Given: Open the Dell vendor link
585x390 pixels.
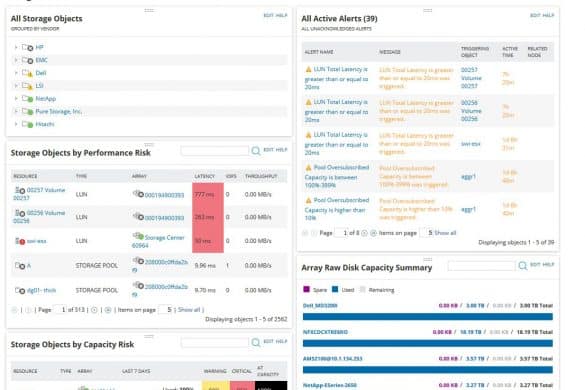Looking at the screenshot, I should [x=41, y=73].
